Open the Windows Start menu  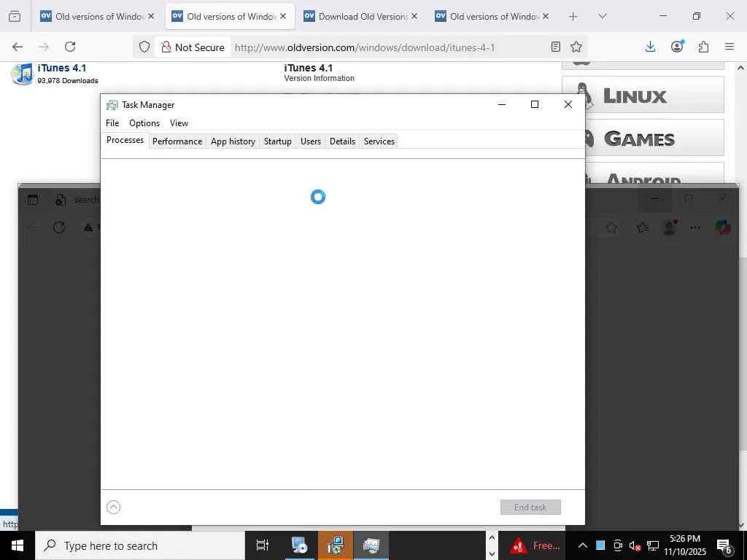tap(18, 545)
